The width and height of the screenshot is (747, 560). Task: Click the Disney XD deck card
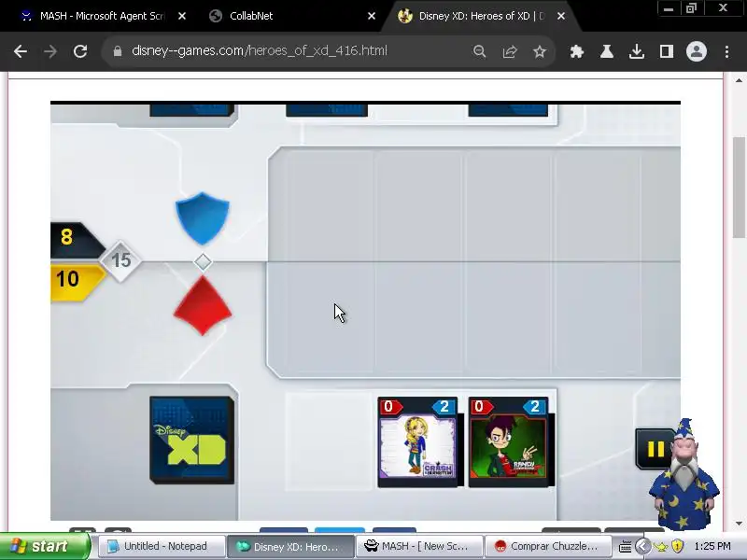click(192, 440)
